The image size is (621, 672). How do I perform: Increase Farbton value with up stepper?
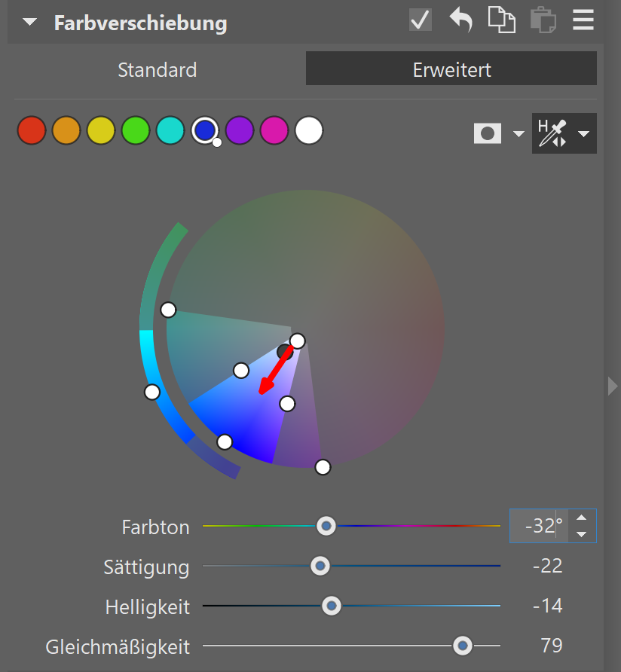click(580, 518)
